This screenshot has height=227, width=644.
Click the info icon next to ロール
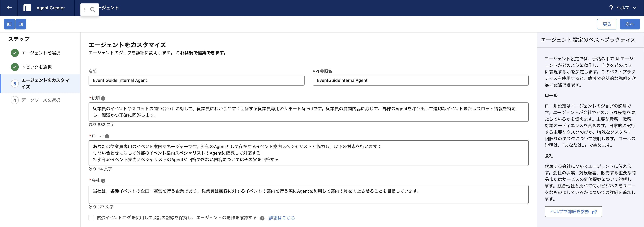point(107,136)
